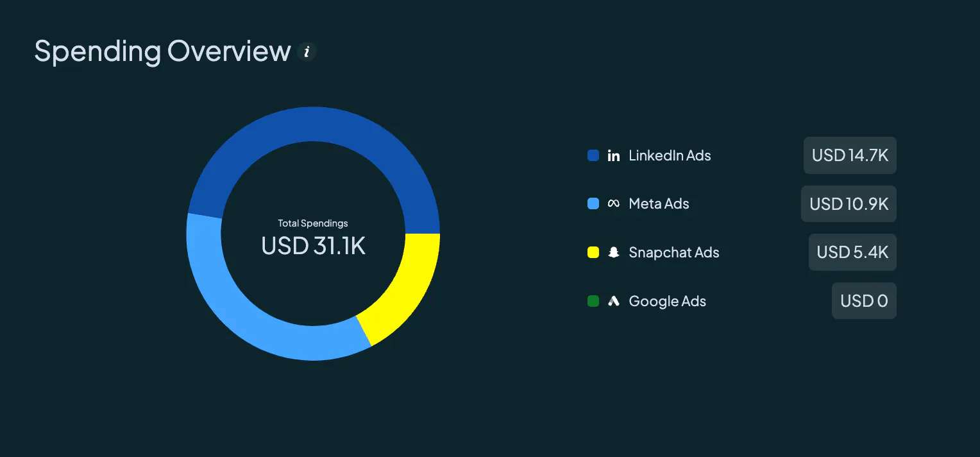
Task: Click the Total Spendings label in donut
Action: [313, 223]
